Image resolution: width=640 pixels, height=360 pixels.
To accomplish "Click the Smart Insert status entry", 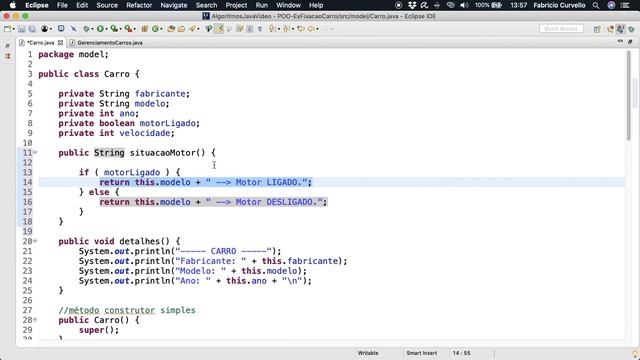I will click(422, 353).
